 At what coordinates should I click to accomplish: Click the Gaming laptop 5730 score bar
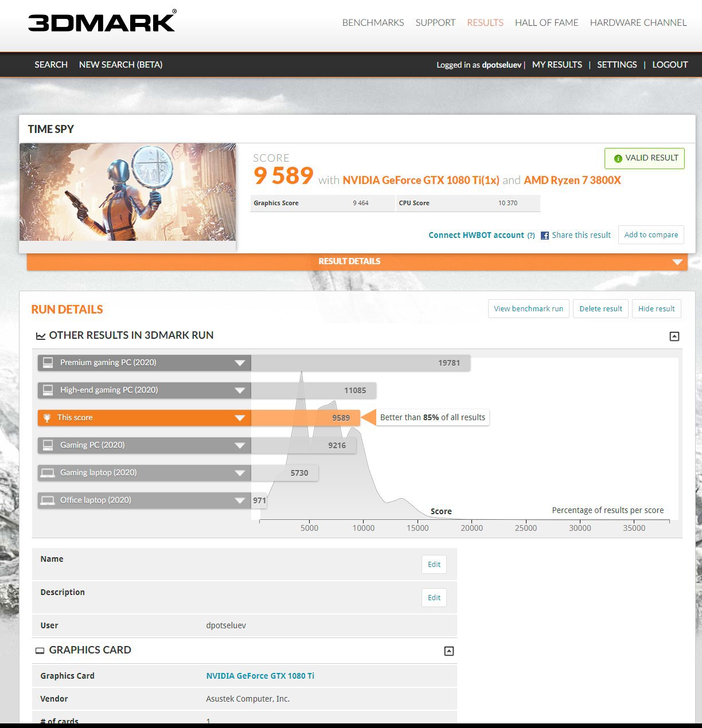pyautogui.click(x=284, y=473)
